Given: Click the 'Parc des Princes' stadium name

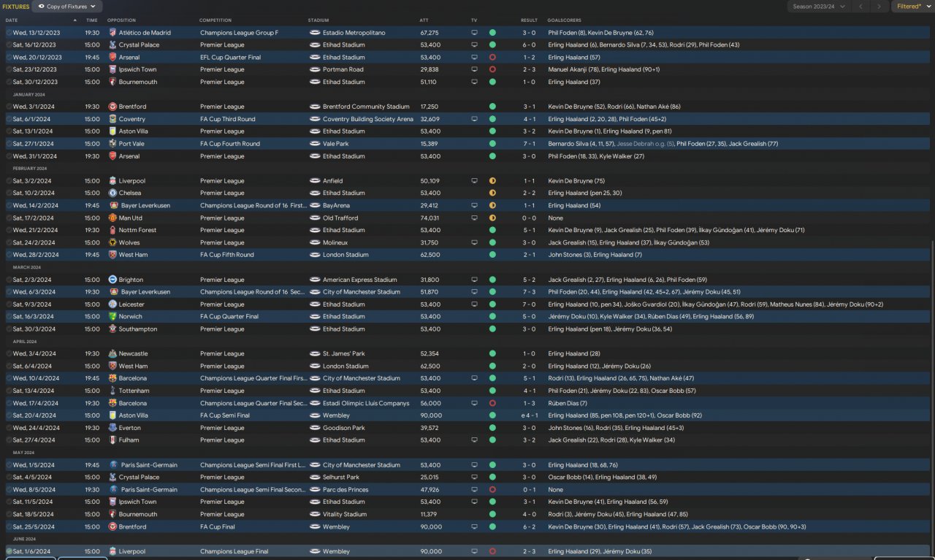Looking at the screenshot, I should pyautogui.click(x=344, y=490).
